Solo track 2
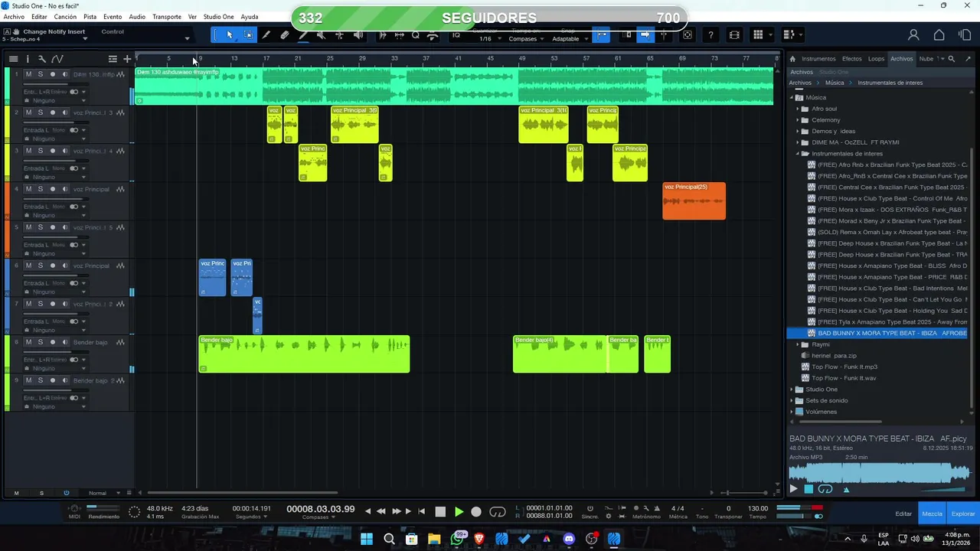The height and width of the screenshot is (551, 980). click(41, 112)
